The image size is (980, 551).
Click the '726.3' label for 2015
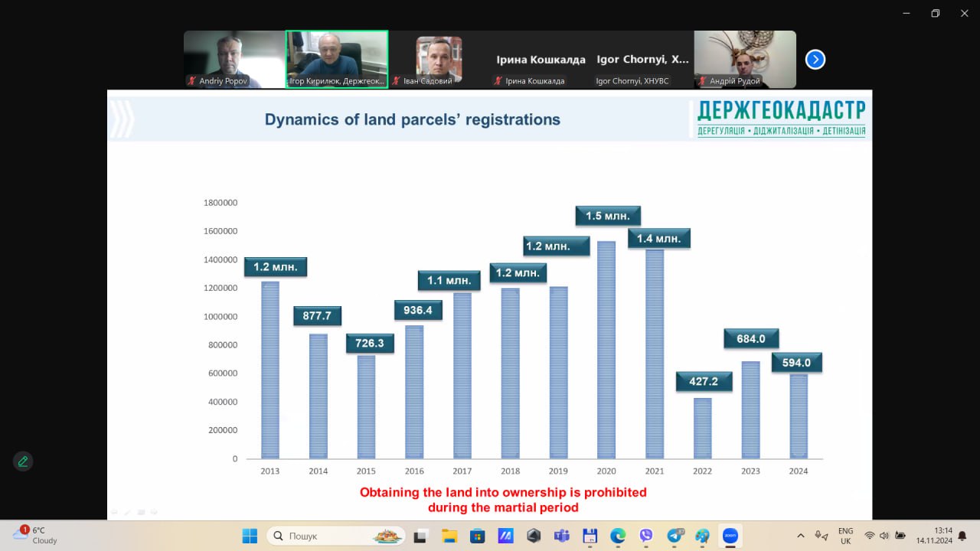point(370,344)
